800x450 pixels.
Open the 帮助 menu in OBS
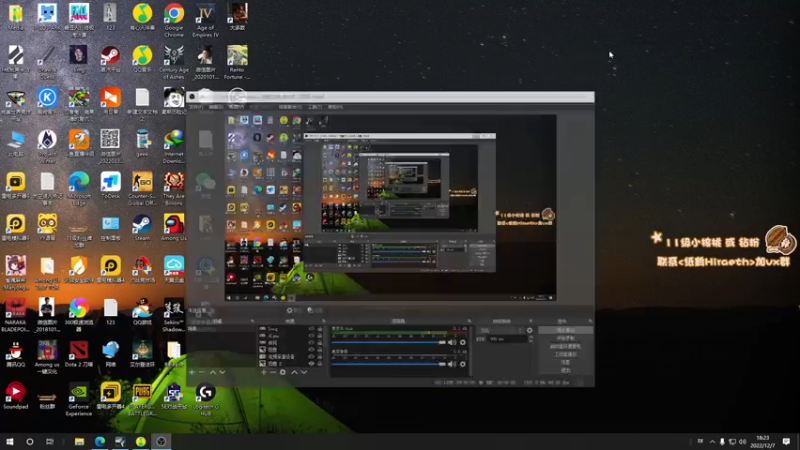coord(335,107)
